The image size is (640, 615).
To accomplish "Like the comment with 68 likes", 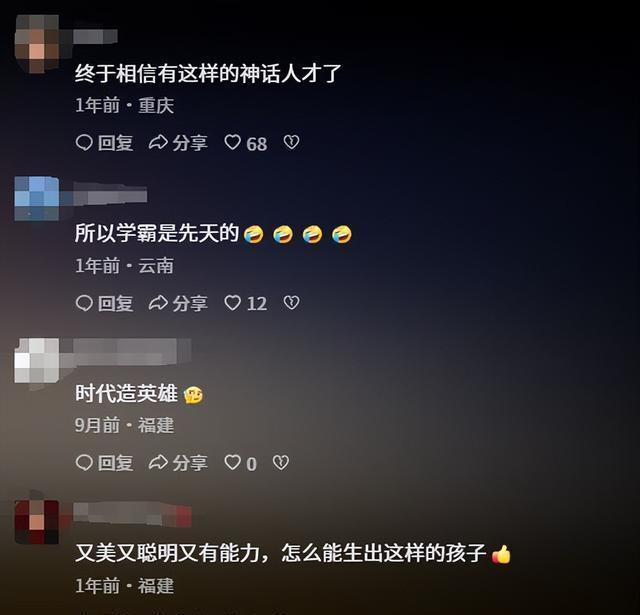I will [246, 143].
